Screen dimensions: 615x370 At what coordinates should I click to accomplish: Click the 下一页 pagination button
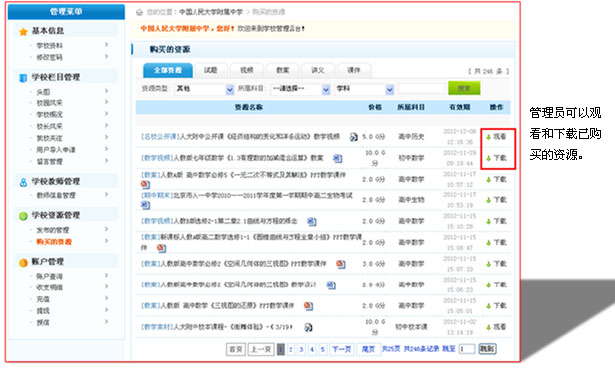click(342, 349)
